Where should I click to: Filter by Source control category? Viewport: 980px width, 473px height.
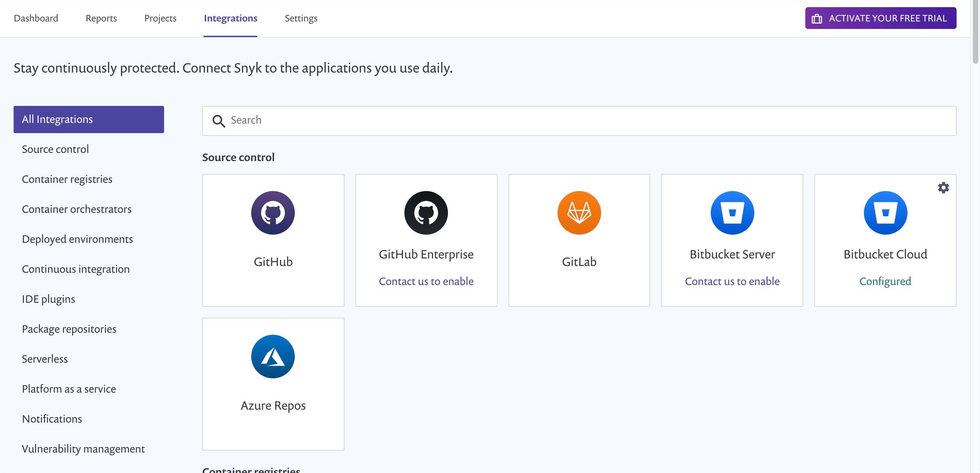click(x=55, y=149)
